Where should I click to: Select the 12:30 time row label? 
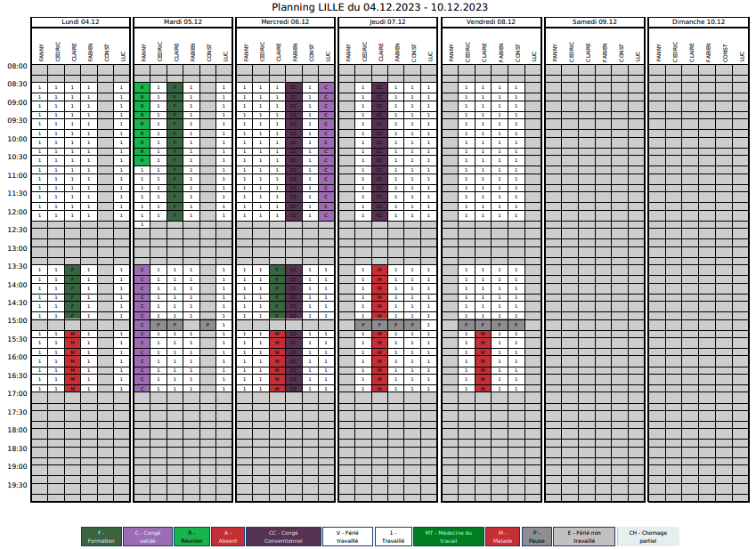pyautogui.click(x=17, y=230)
